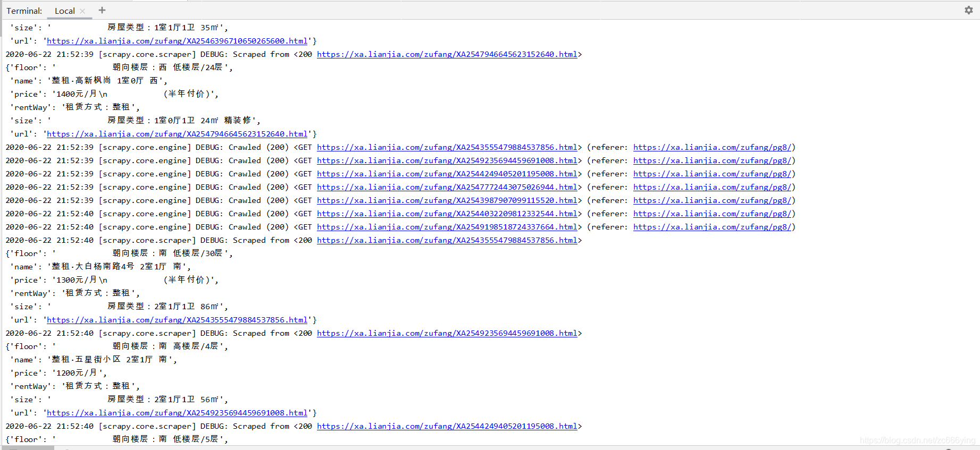Open the Scraped from link ending 5201195008.html

[447, 426]
